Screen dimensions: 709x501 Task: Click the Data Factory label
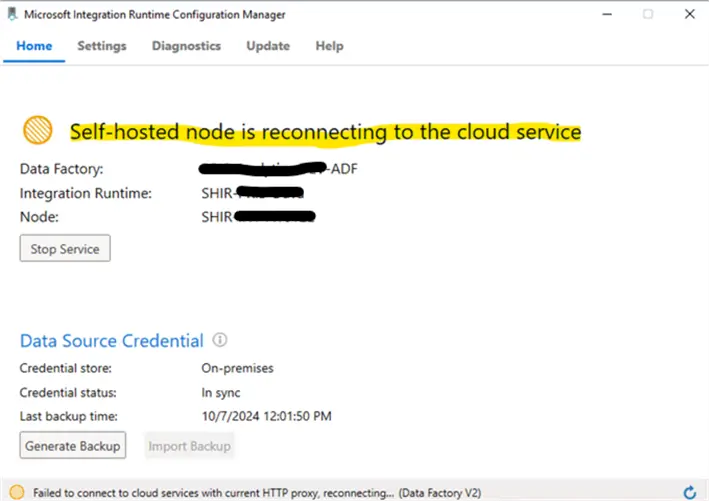(61, 169)
